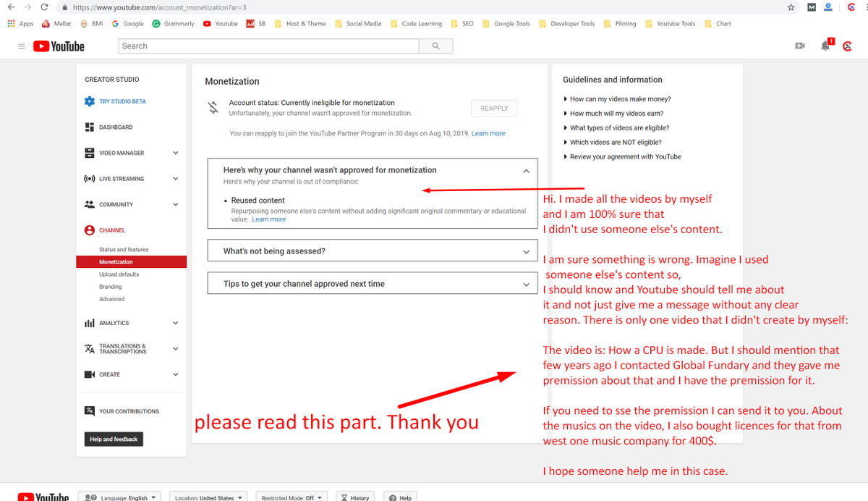Open the notifications bell

tap(825, 46)
